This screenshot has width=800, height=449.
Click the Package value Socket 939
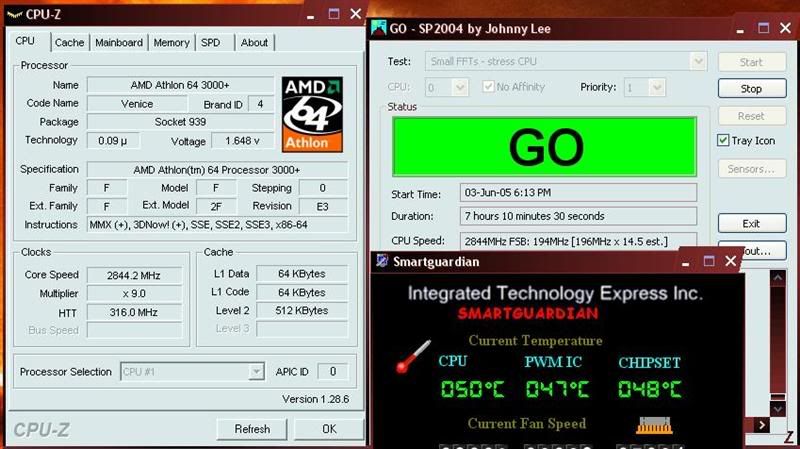click(x=180, y=122)
